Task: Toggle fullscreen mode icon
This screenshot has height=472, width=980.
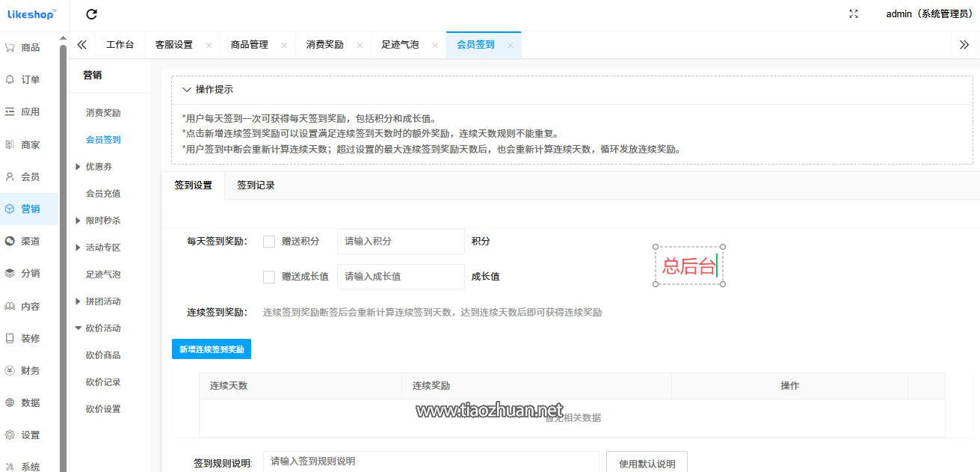Action: [x=854, y=14]
